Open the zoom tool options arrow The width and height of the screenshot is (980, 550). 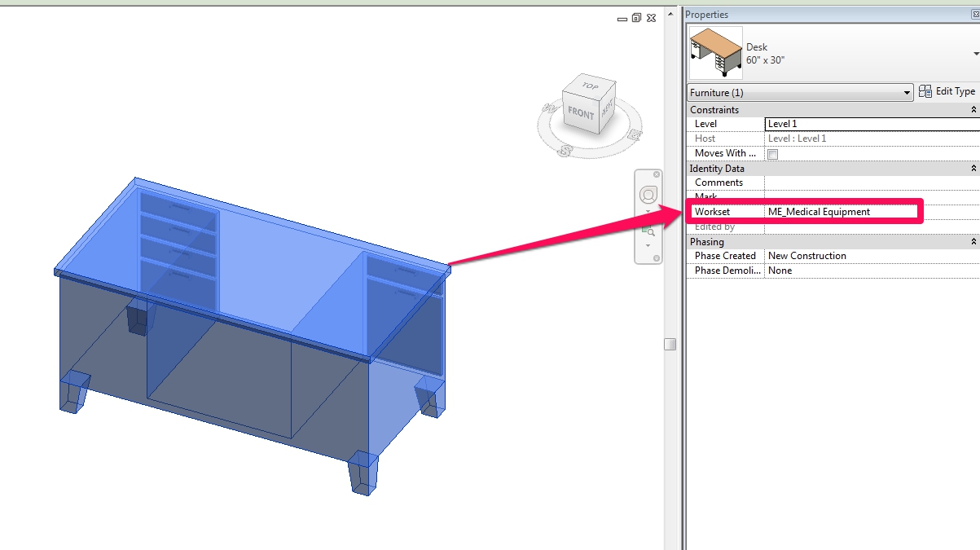(648, 245)
